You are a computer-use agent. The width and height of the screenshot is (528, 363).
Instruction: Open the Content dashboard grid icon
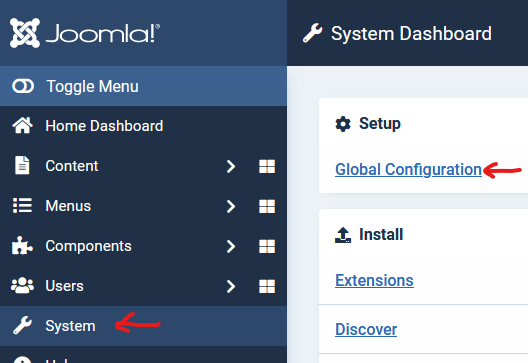pos(267,166)
